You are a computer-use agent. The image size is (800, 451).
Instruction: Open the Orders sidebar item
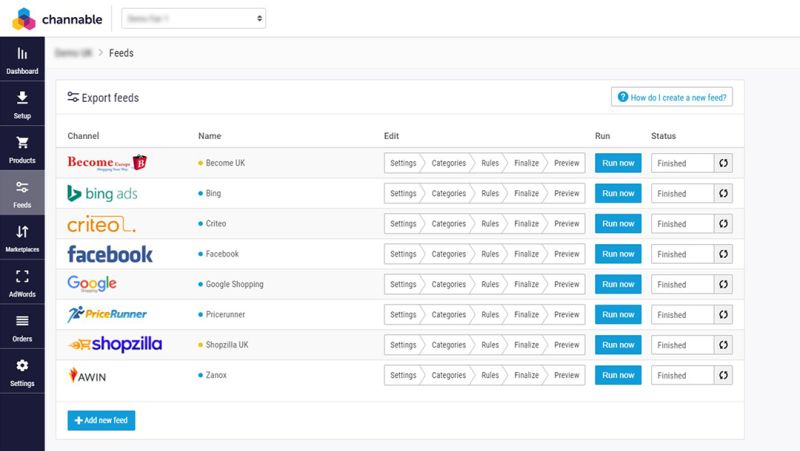point(22,327)
